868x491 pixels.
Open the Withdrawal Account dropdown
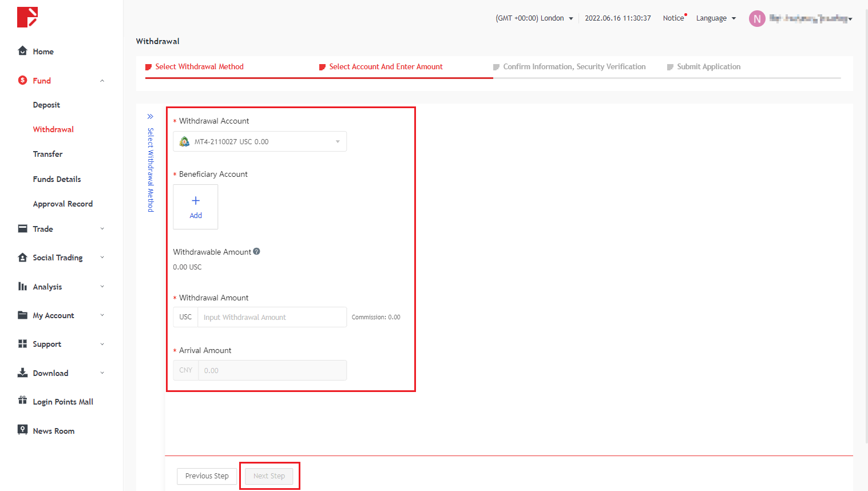260,141
